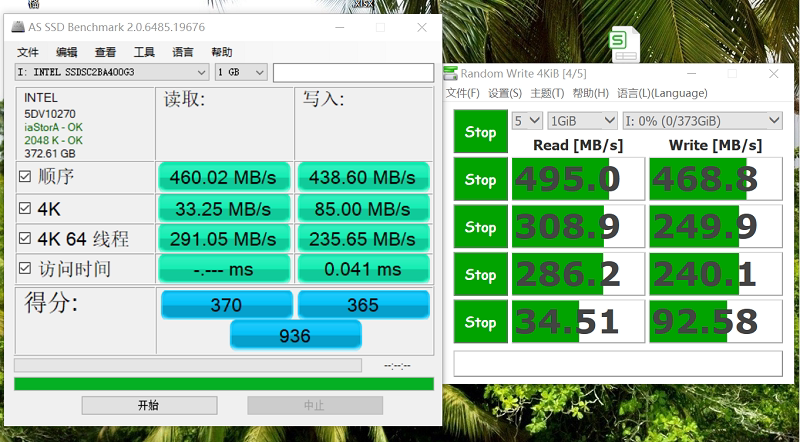Click Stop button beside 308.9 read result
Viewport: 800px width, 442px height.
click(481, 227)
